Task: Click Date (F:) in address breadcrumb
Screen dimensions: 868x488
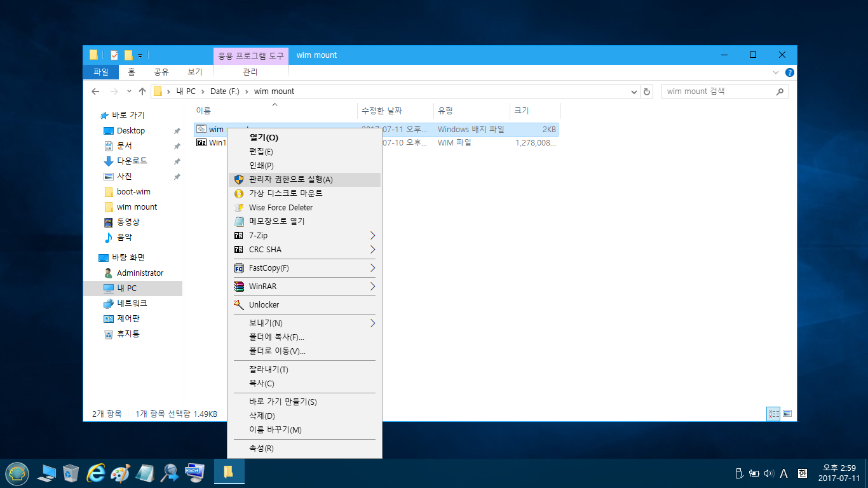Action: pos(225,91)
